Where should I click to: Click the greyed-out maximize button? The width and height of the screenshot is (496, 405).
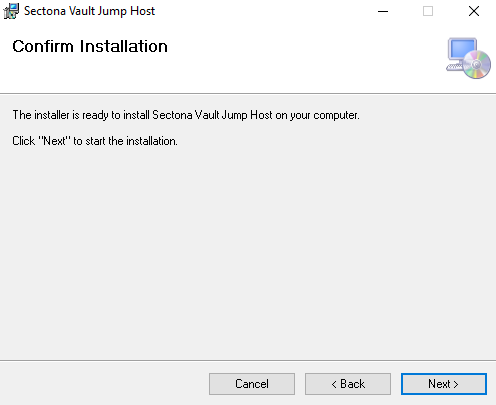pyautogui.click(x=428, y=11)
